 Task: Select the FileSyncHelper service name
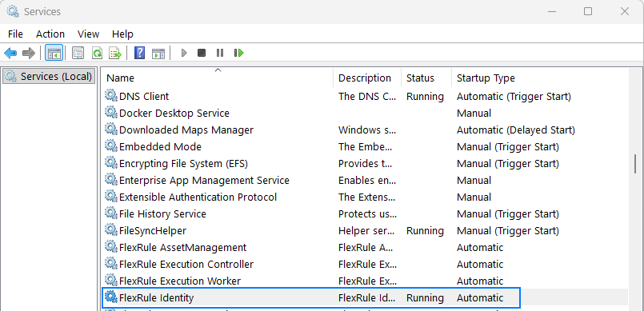pos(152,231)
